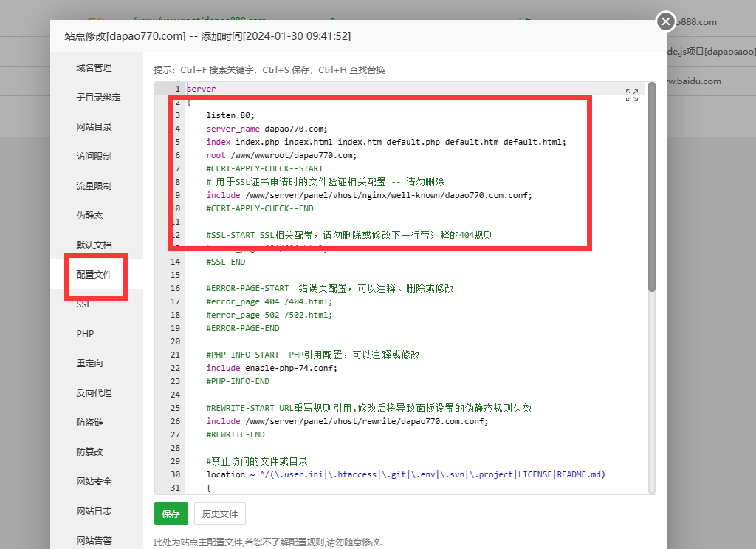The width and height of the screenshot is (756, 549).
Task: Click the '#SSL-END' line
Action: 226,262
